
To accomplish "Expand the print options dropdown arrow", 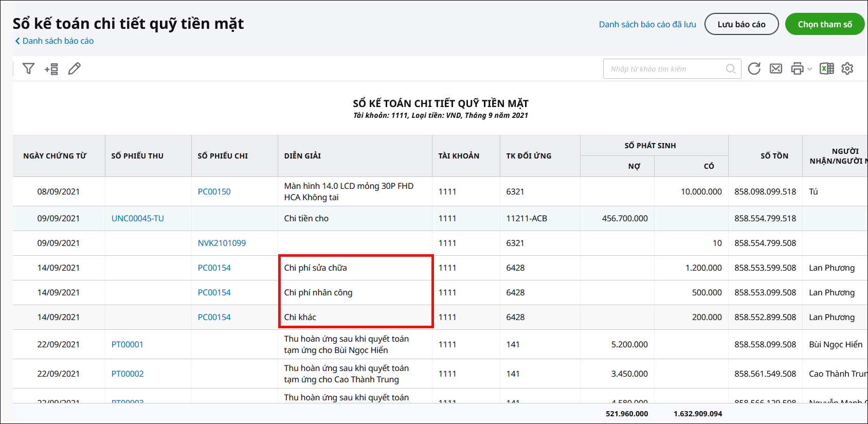I will pyautogui.click(x=809, y=69).
